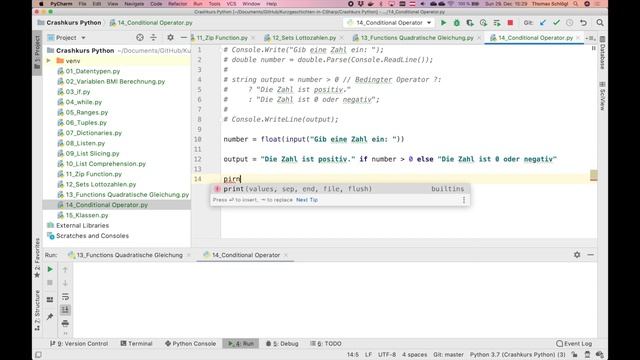Open Scratches and Consoles node

pyautogui.click(x=92, y=236)
